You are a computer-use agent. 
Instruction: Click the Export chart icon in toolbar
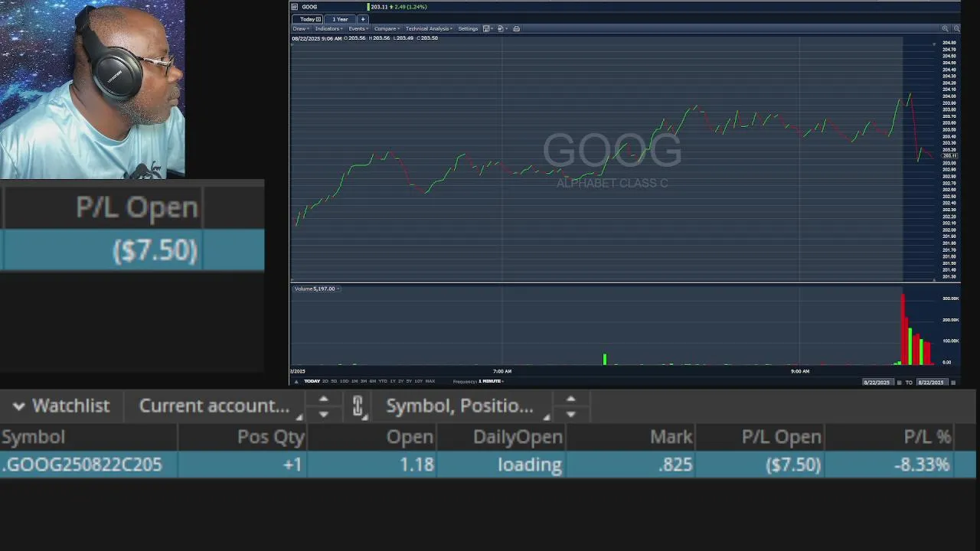[500, 29]
